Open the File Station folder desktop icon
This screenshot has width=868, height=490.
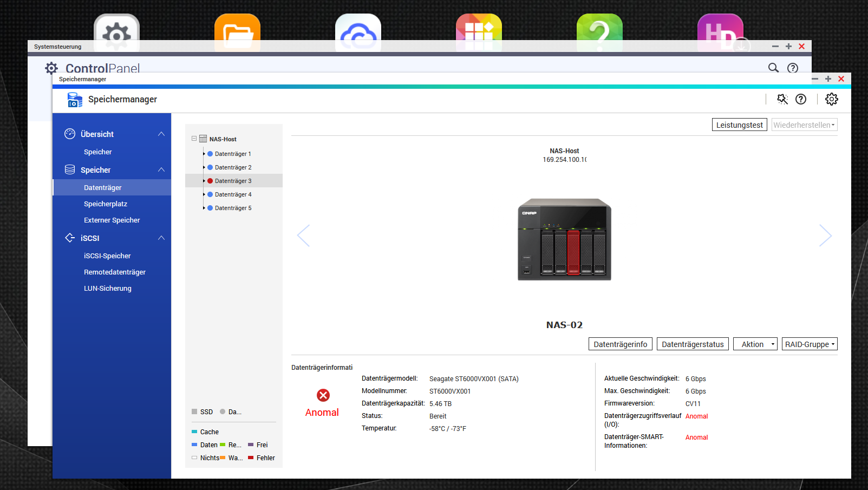click(237, 33)
